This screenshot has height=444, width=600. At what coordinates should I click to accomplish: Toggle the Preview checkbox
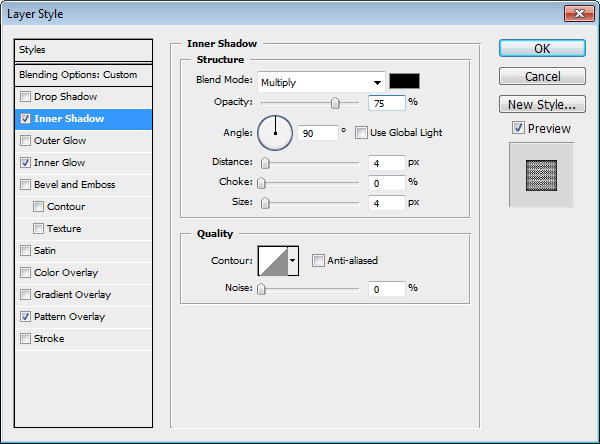[518, 128]
